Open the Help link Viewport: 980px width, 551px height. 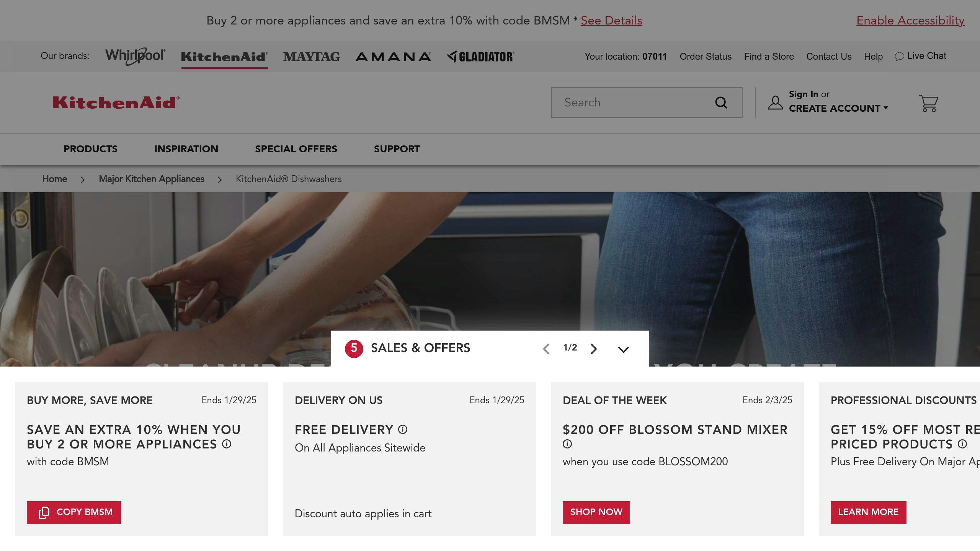click(x=873, y=57)
